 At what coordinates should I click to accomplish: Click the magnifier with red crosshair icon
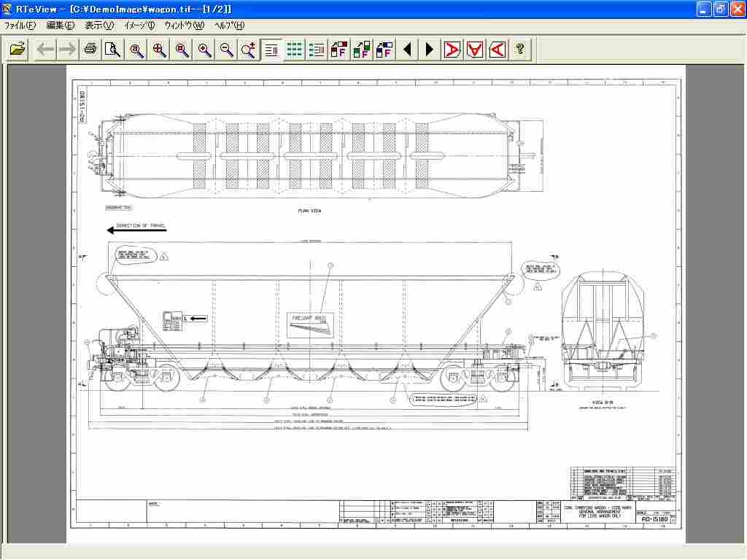(159, 49)
